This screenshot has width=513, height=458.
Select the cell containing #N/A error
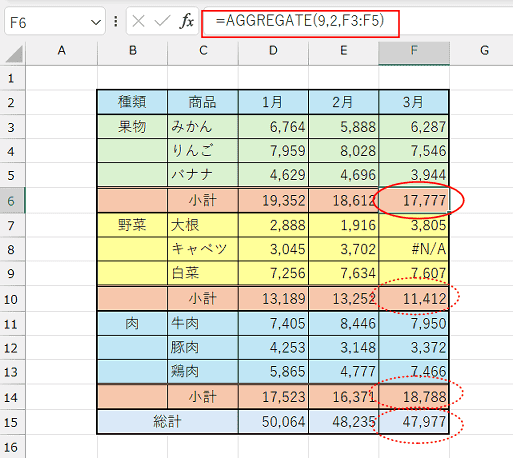414,249
